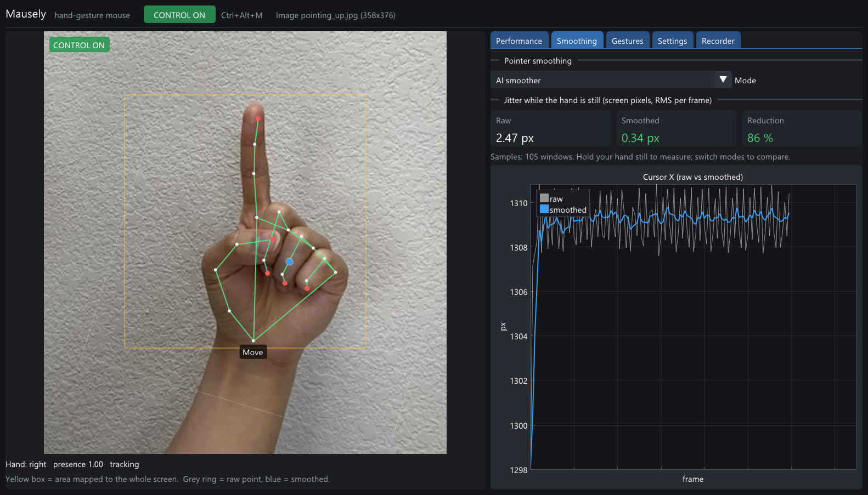This screenshot has height=495, width=868.
Task: Click the Image pointing_up.jpg label
Action: coord(336,15)
